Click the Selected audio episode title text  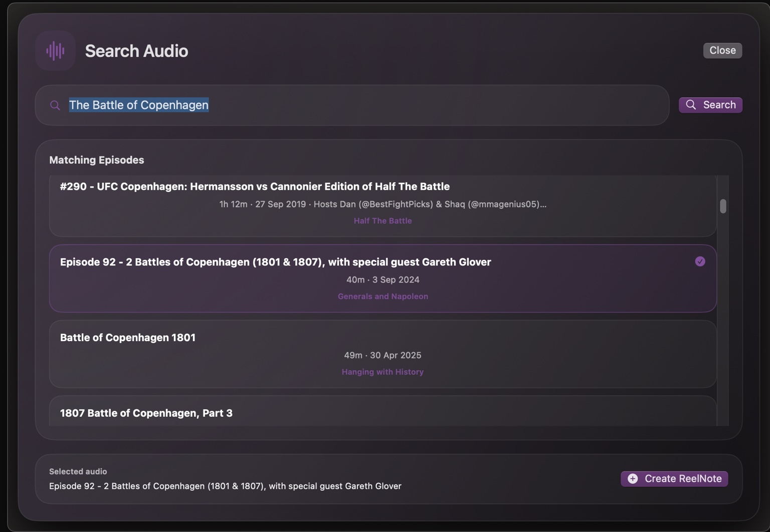pyautogui.click(x=225, y=486)
